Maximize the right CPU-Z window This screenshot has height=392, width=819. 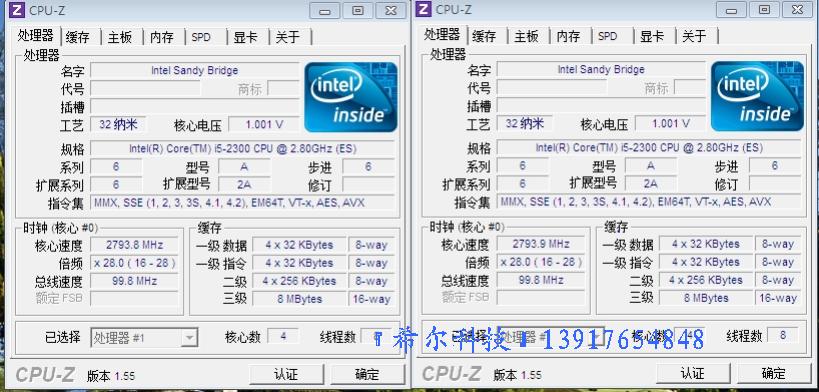pyautogui.click(x=764, y=9)
